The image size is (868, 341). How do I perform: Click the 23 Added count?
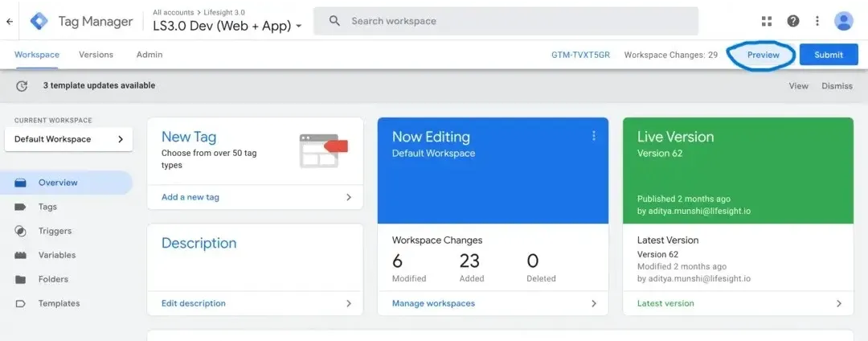(x=472, y=266)
